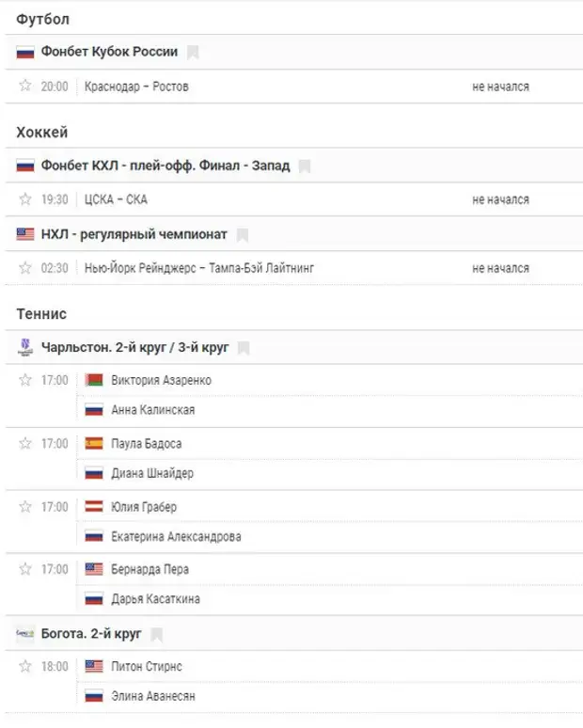Bookmark the Богота 2-й круг tournament
The height and width of the screenshot is (728, 583).
[157, 633]
